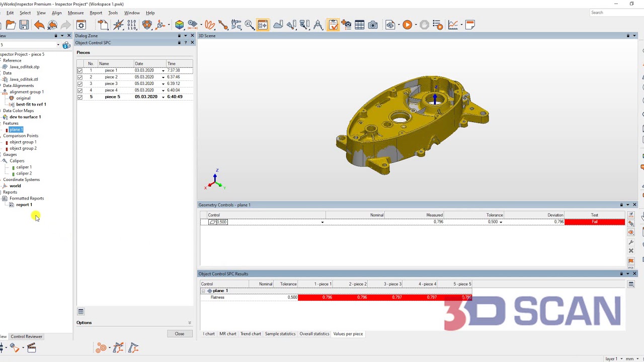Select the Undo arrow icon in the toolbar

(39, 25)
